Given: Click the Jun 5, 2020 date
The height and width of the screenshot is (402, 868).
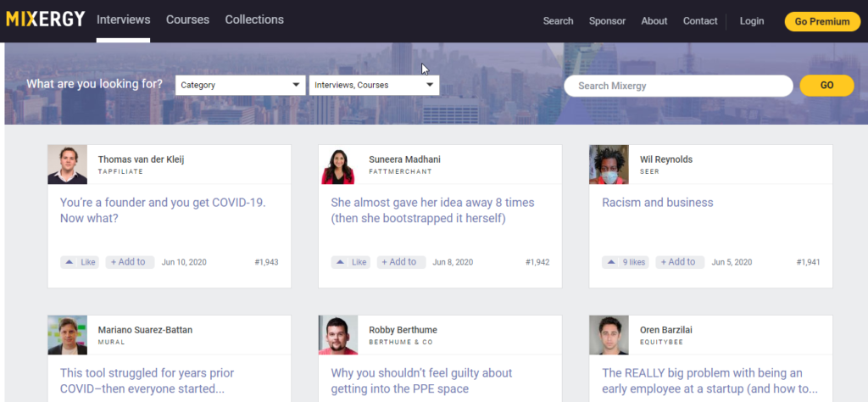Looking at the screenshot, I should [x=732, y=262].
